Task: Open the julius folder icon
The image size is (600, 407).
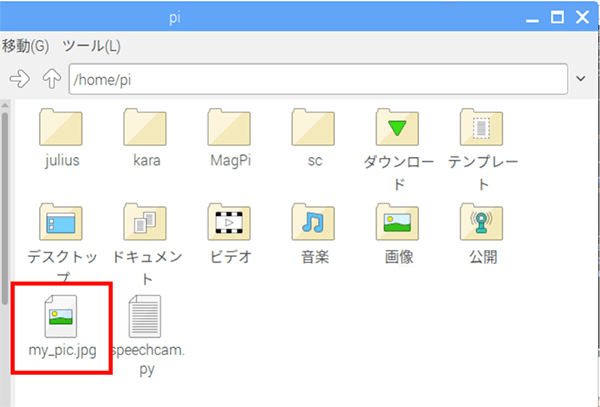Action: coord(61,127)
